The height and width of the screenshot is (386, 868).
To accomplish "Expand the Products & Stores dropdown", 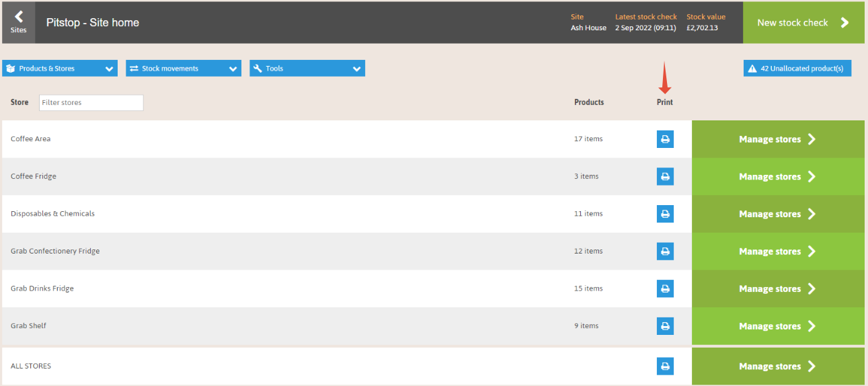I will pos(60,69).
